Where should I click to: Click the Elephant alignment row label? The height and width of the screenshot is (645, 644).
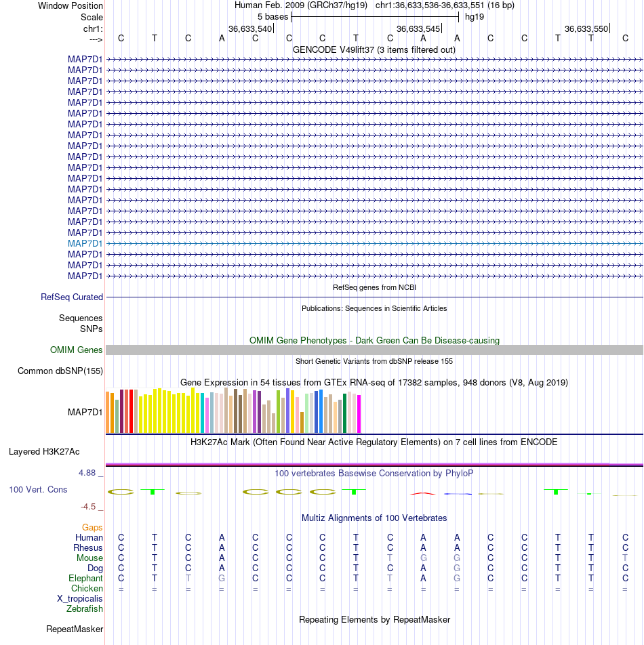point(85,579)
